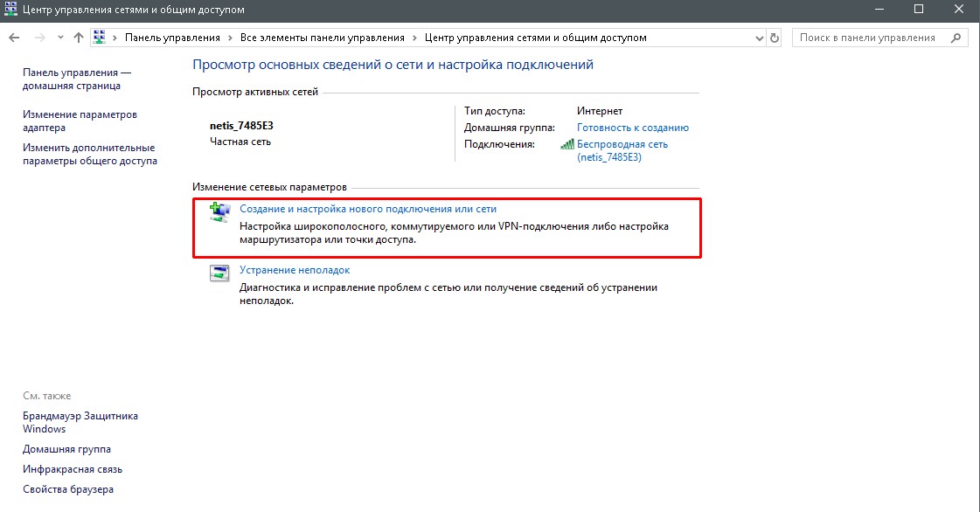Open Изменить дополнительные параметры общего доступа
The height and width of the screenshot is (512, 980).
point(90,155)
